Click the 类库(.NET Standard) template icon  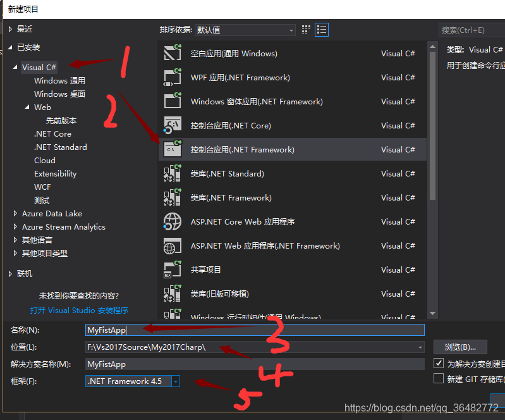pyautogui.click(x=173, y=173)
